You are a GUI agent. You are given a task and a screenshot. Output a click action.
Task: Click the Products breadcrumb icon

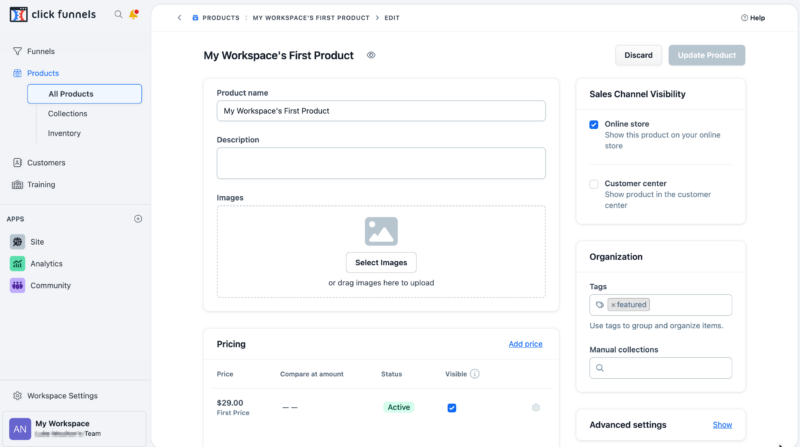195,17
